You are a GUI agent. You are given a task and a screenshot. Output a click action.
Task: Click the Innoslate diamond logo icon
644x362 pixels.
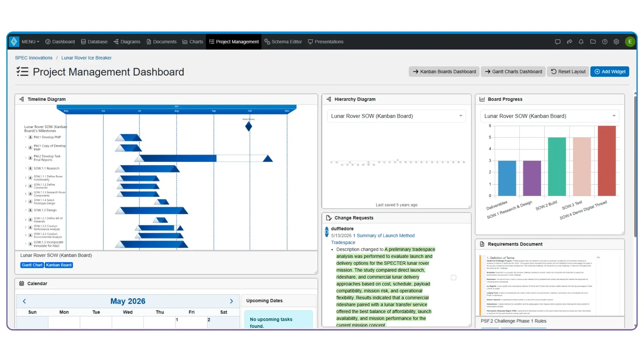point(14,42)
